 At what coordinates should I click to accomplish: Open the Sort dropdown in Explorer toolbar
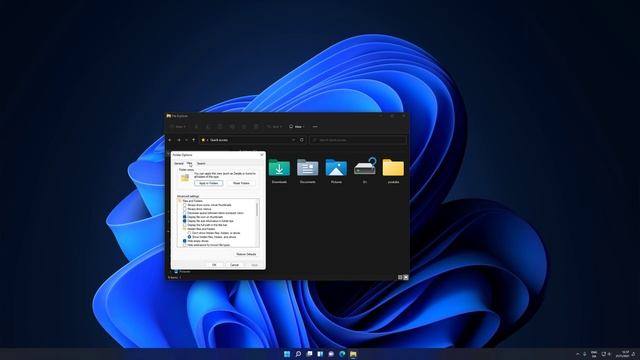point(274,127)
